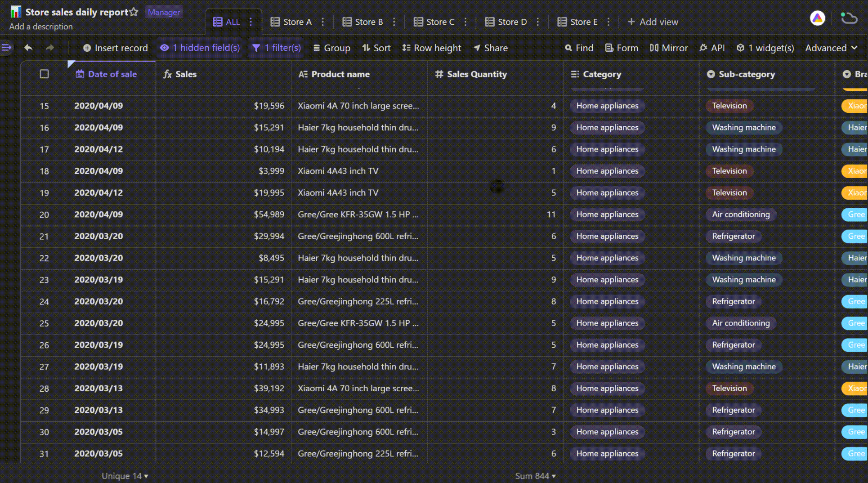Select Washing machine tag in row 27
The height and width of the screenshot is (483, 868).
(743, 367)
